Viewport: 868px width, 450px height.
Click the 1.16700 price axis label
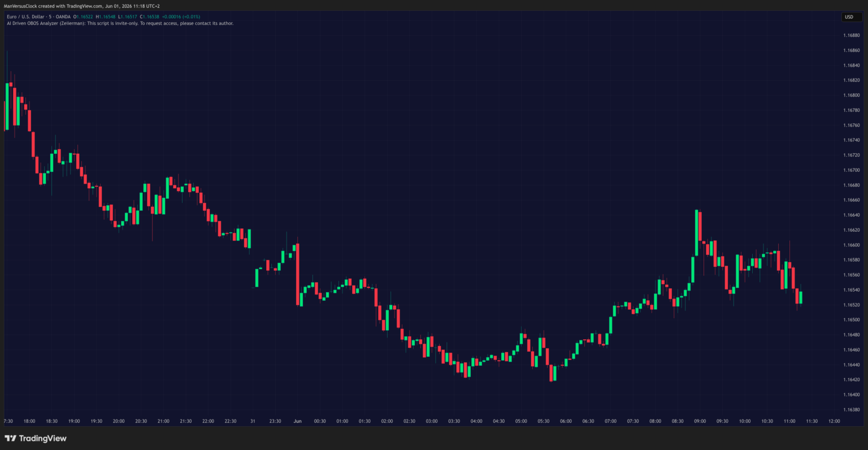[x=852, y=170]
